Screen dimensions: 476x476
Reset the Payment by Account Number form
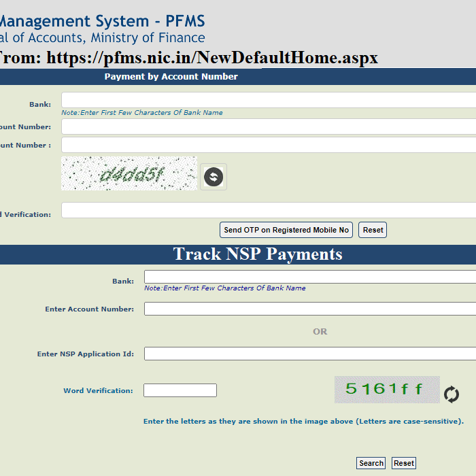click(x=373, y=230)
